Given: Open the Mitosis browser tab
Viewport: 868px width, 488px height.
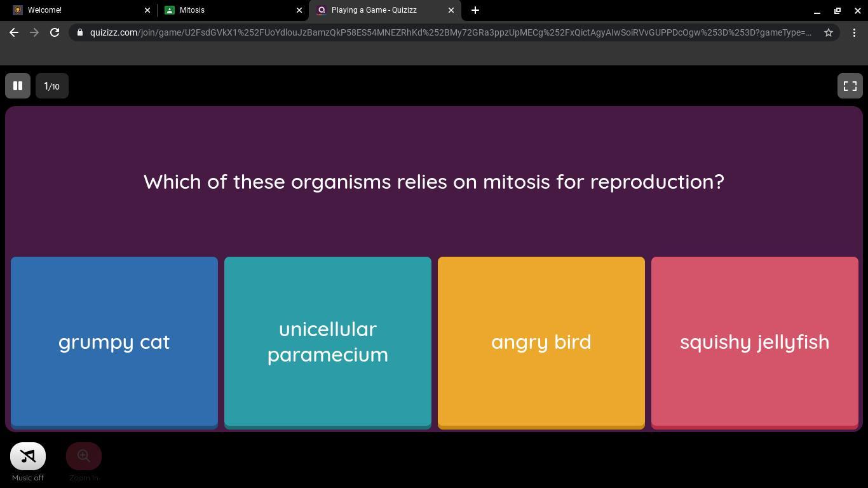Looking at the screenshot, I should coord(232,10).
